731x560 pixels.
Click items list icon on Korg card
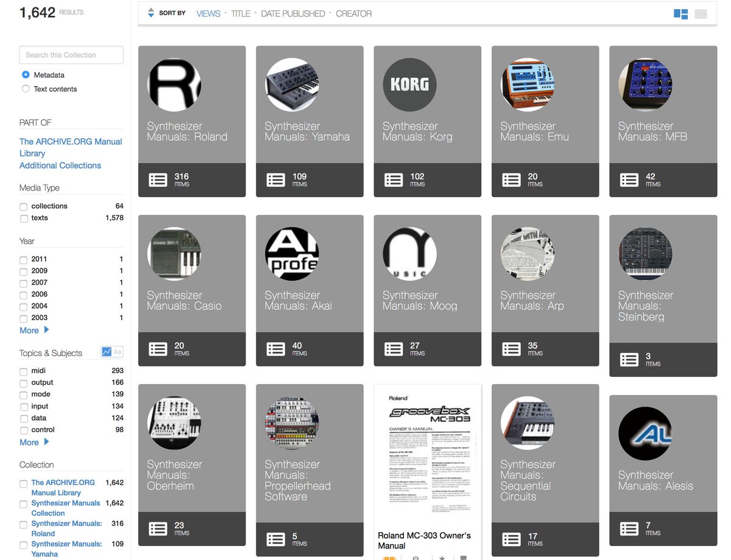pyautogui.click(x=394, y=180)
